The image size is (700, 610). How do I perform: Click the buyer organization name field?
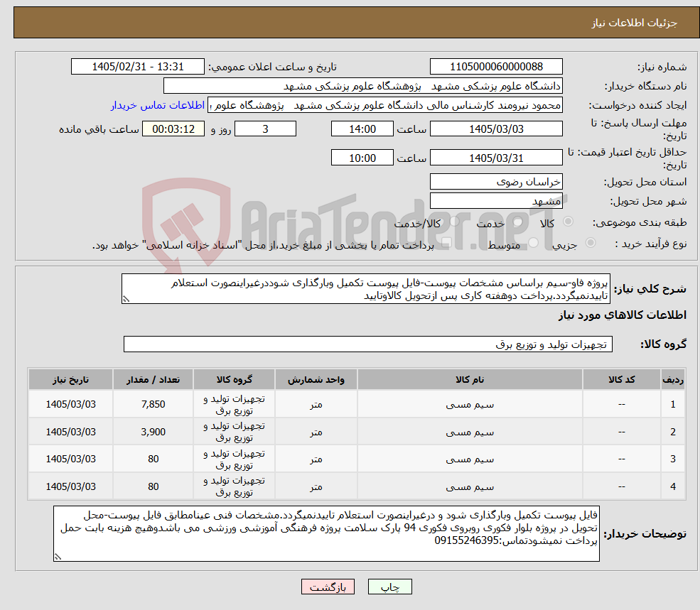[x=363, y=86]
